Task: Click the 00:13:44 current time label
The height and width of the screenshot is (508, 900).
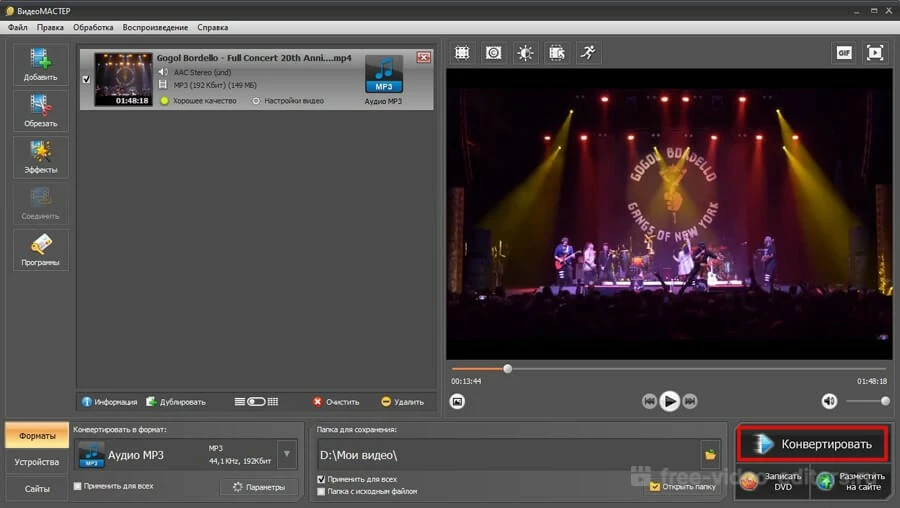Action: tap(466, 381)
